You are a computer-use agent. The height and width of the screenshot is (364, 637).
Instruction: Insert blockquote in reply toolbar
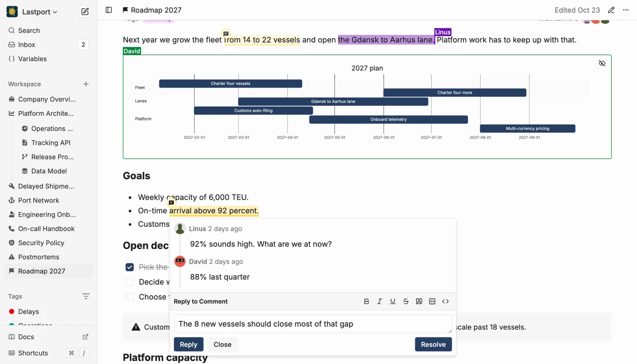[x=419, y=302]
